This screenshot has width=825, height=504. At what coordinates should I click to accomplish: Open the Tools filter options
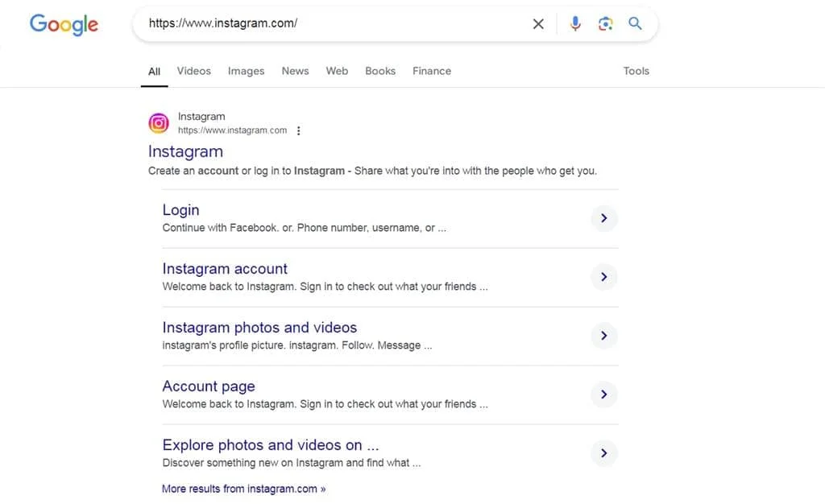point(636,71)
